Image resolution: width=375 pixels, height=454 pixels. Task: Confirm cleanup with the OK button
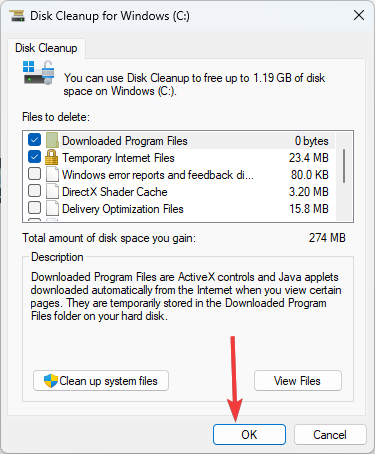click(249, 434)
